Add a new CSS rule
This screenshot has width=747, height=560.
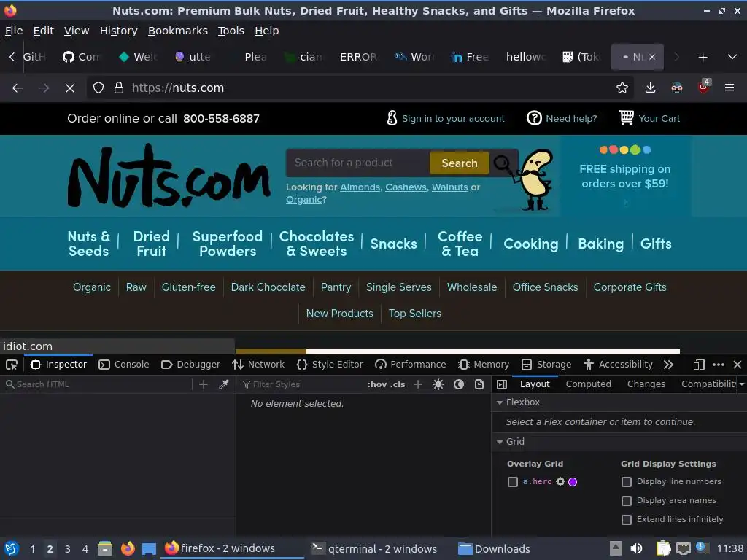coord(418,384)
